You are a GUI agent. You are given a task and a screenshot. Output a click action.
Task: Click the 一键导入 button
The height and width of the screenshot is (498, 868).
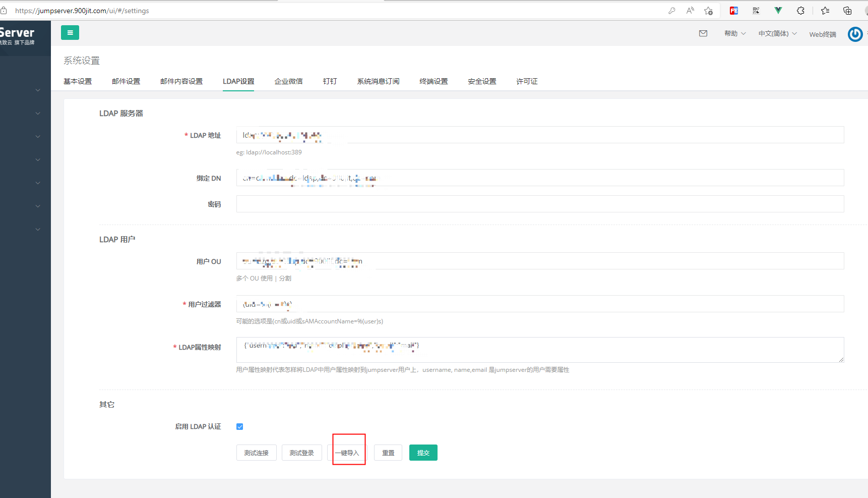click(x=347, y=453)
